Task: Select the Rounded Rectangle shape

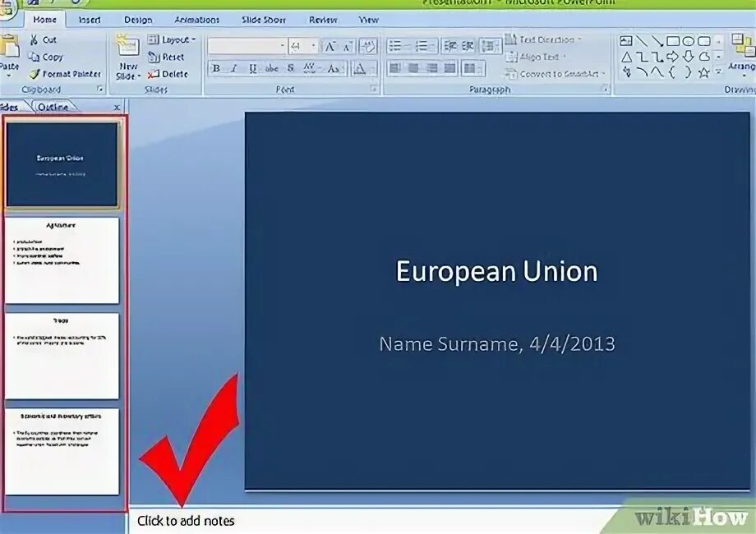Action: click(x=704, y=41)
